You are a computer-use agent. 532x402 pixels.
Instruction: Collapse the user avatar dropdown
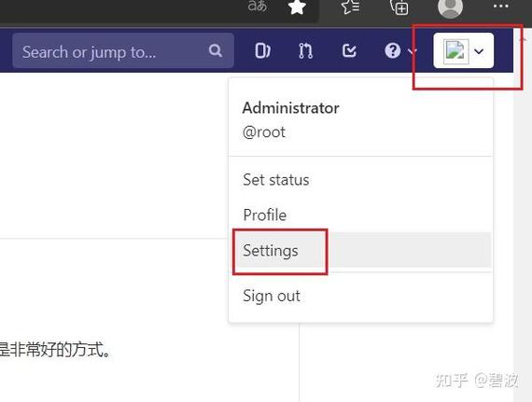click(x=464, y=51)
